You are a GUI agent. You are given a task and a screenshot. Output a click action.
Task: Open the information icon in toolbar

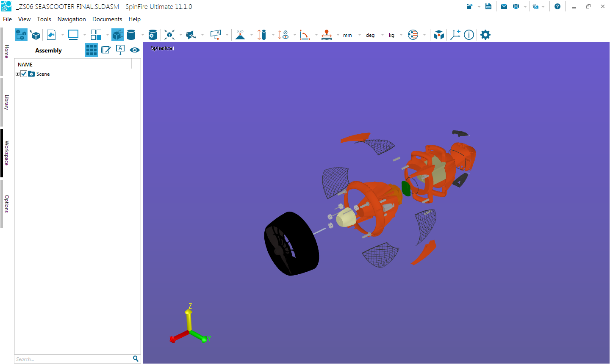(x=469, y=35)
